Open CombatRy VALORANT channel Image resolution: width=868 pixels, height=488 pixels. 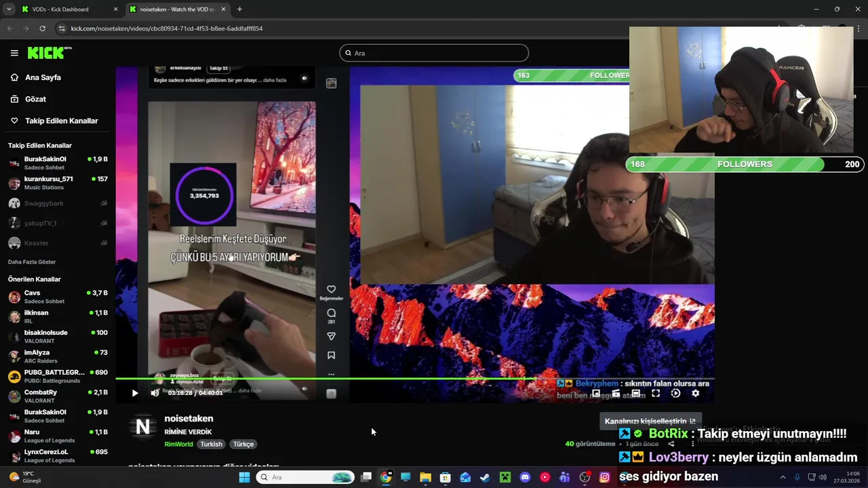(x=58, y=396)
